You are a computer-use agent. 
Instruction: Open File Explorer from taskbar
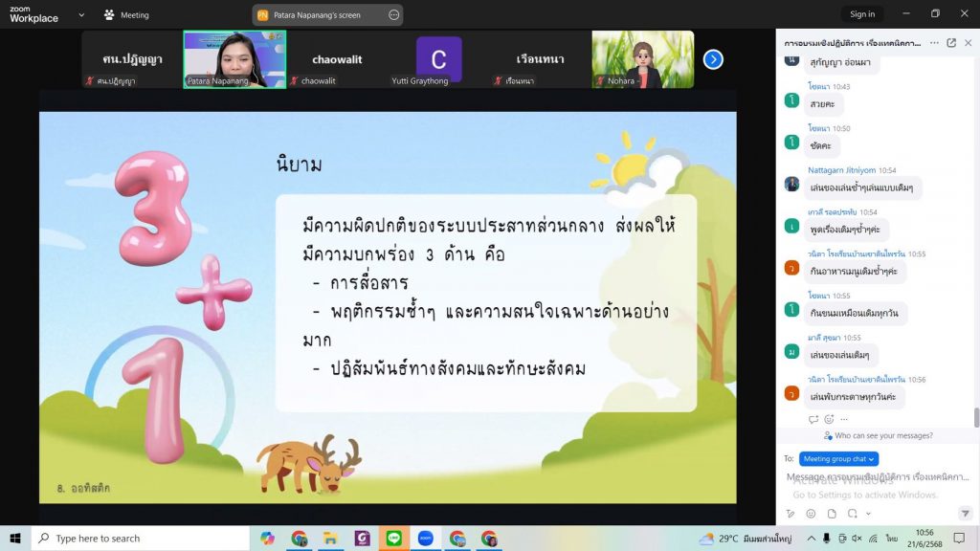point(330,538)
